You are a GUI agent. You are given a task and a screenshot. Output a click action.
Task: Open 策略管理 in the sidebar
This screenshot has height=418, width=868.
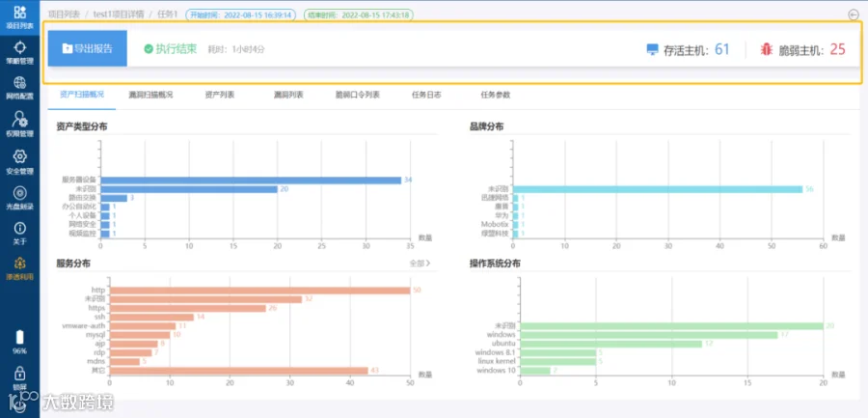click(x=20, y=53)
